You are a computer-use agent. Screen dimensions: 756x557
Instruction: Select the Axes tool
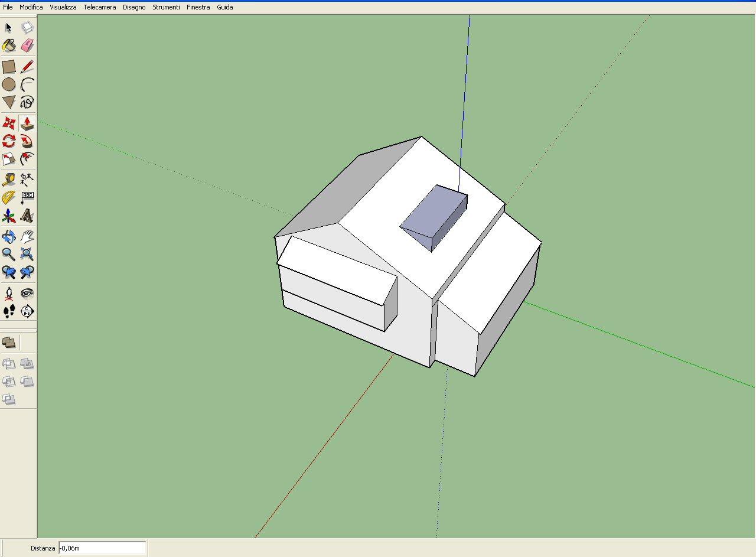[x=9, y=216]
